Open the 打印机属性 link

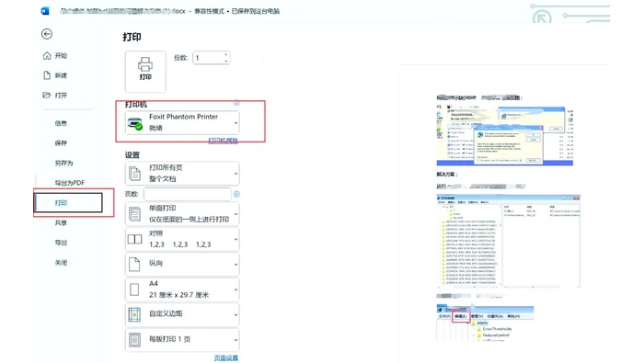click(223, 141)
